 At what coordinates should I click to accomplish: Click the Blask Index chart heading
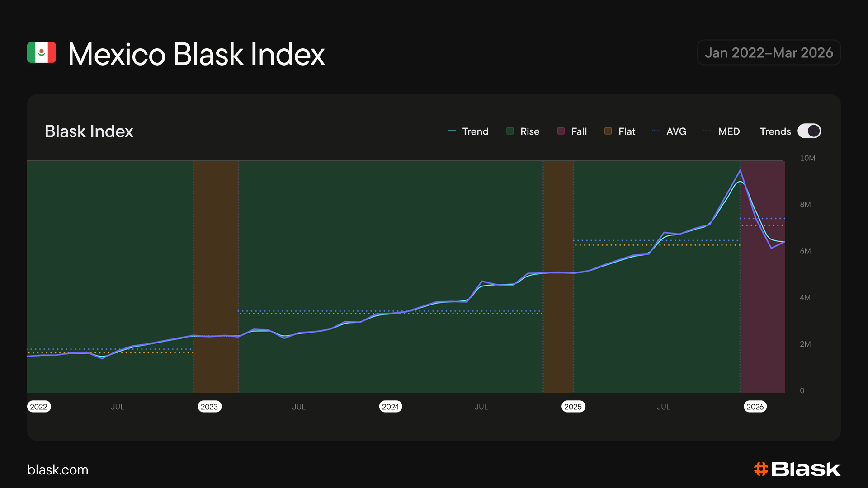click(89, 131)
